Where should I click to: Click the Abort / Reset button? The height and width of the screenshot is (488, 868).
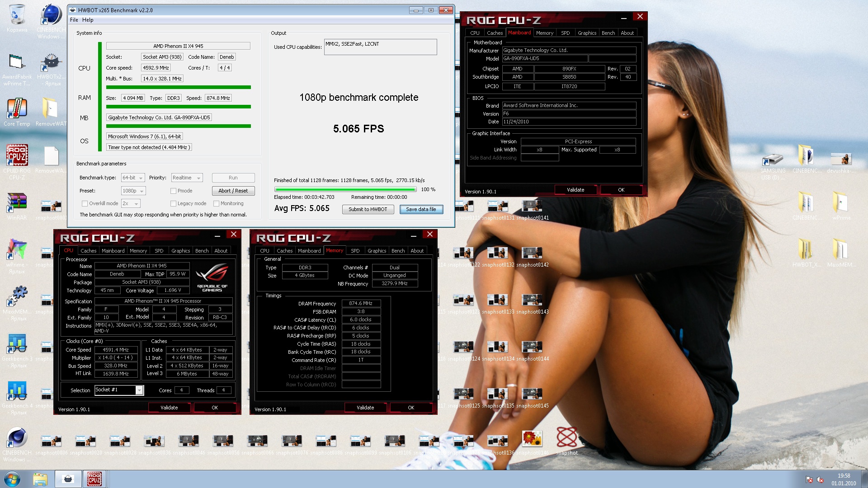pyautogui.click(x=233, y=191)
